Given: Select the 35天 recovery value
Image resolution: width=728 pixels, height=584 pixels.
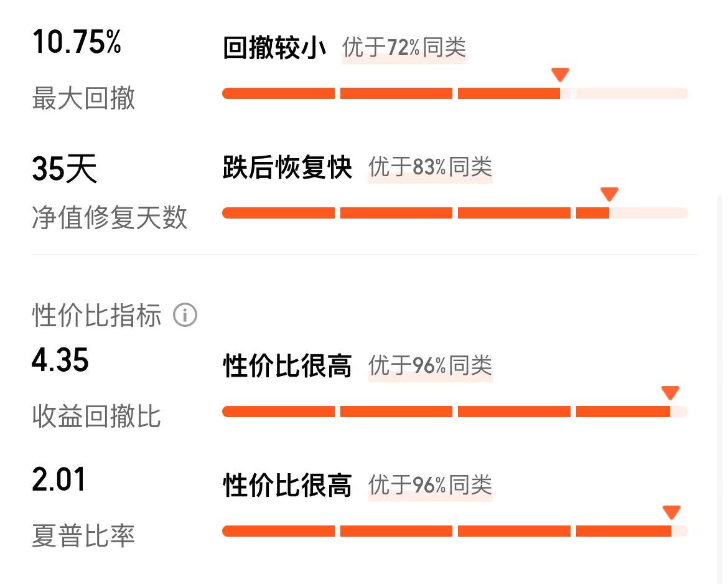Looking at the screenshot, I should (x=65, y=168).
